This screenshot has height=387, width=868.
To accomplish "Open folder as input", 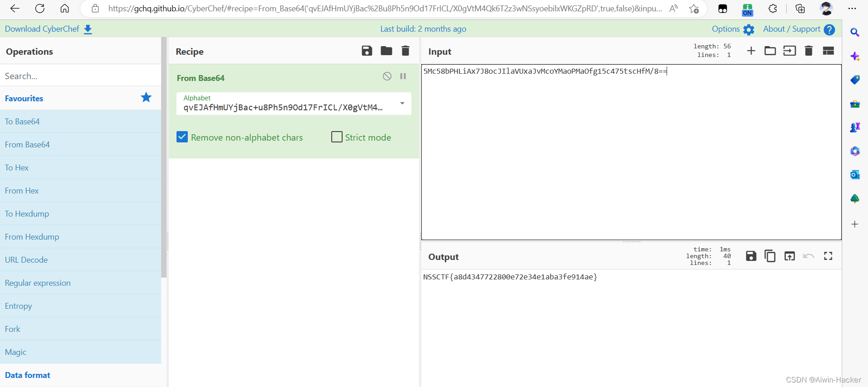I will 770,51.
